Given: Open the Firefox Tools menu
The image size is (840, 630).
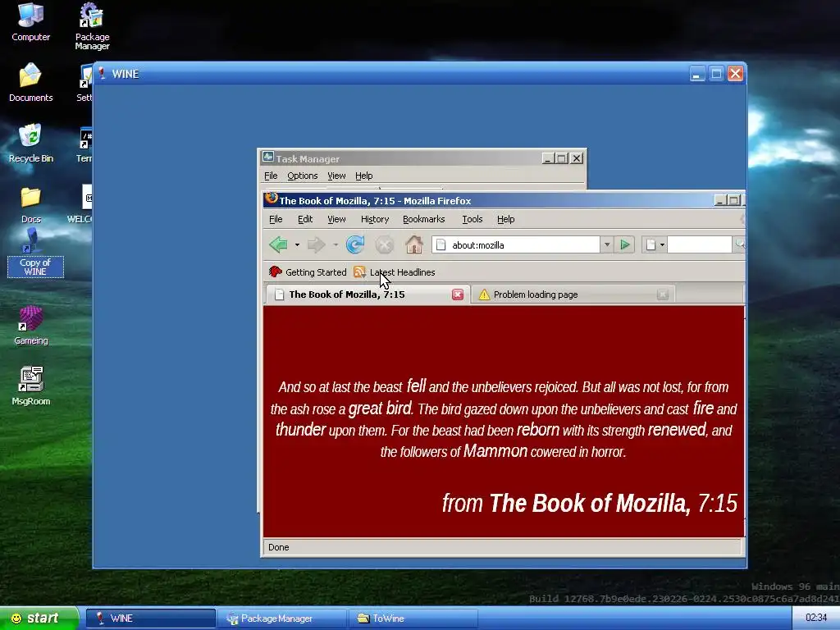Looking at the screenshot, I should click(x=472, y=219).
